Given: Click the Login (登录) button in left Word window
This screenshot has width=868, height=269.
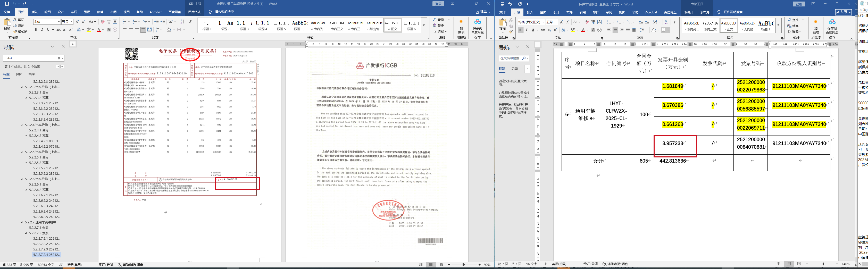Looking at the screenshot, I should (438, 4).
